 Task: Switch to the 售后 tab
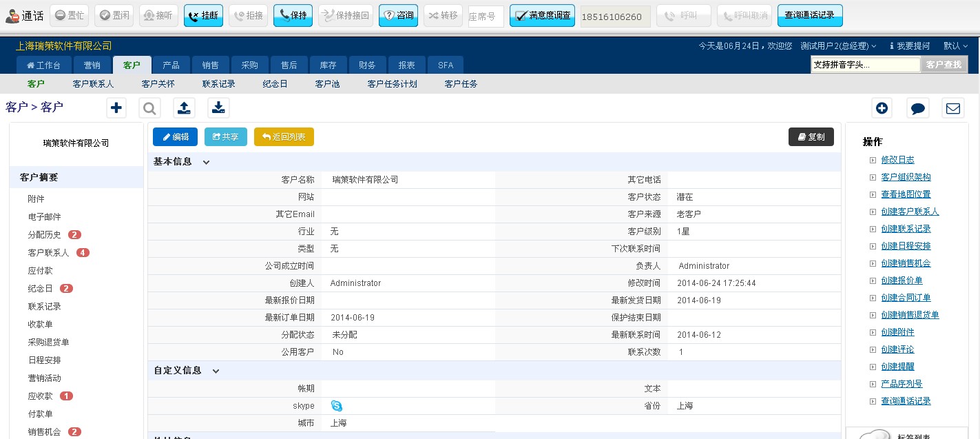click(x=289, y=65)
